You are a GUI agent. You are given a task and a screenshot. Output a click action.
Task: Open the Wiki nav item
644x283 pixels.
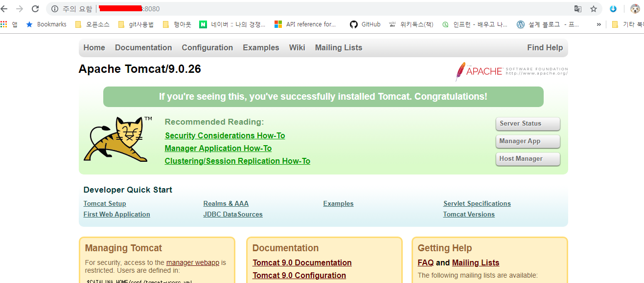point(297,47)
